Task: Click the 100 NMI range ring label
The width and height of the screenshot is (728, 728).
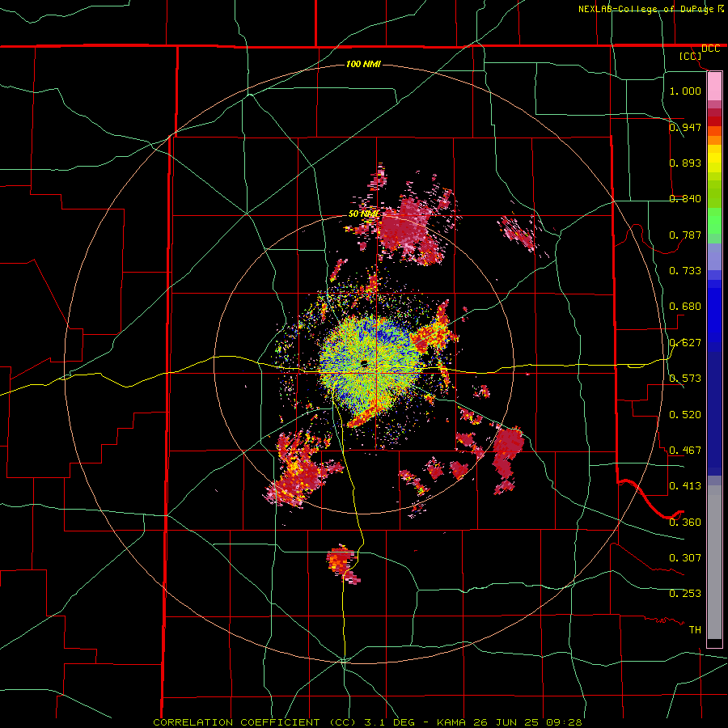Action: pos(363,64)
